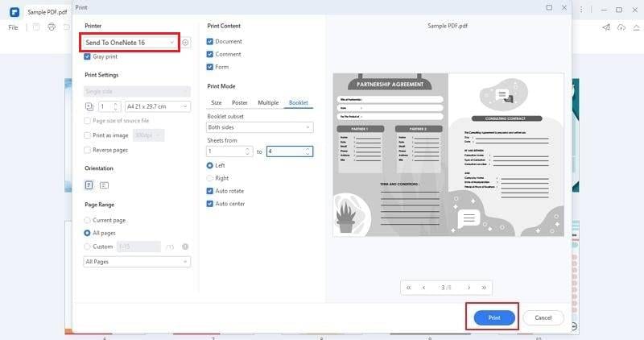
Task: Open the Single side dropdown
Action: 137,91
